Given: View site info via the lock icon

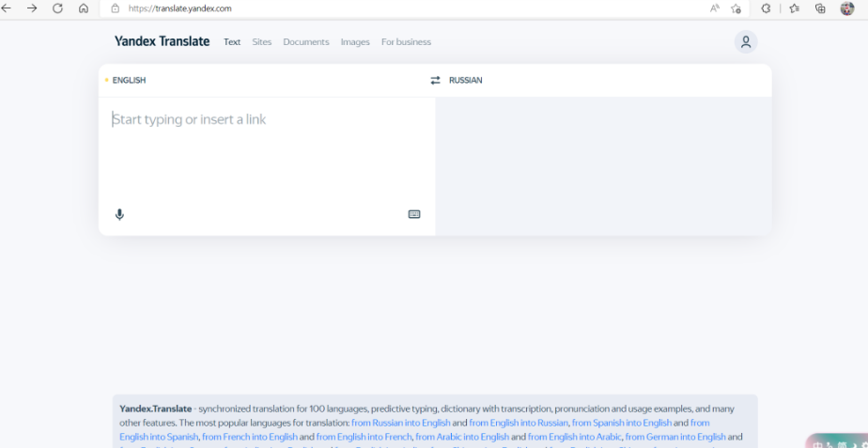Looking at the screenshot, I should [x=116, y=8].
